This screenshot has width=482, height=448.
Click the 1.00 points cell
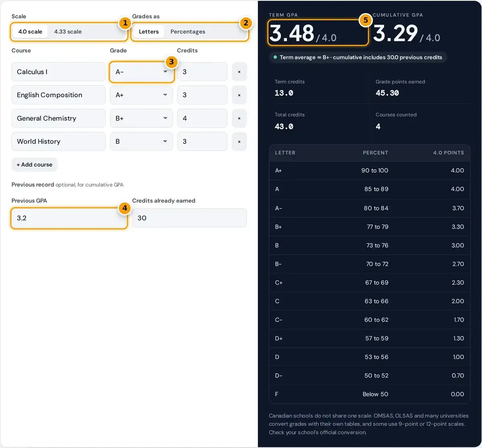click(x=458, y=357)
